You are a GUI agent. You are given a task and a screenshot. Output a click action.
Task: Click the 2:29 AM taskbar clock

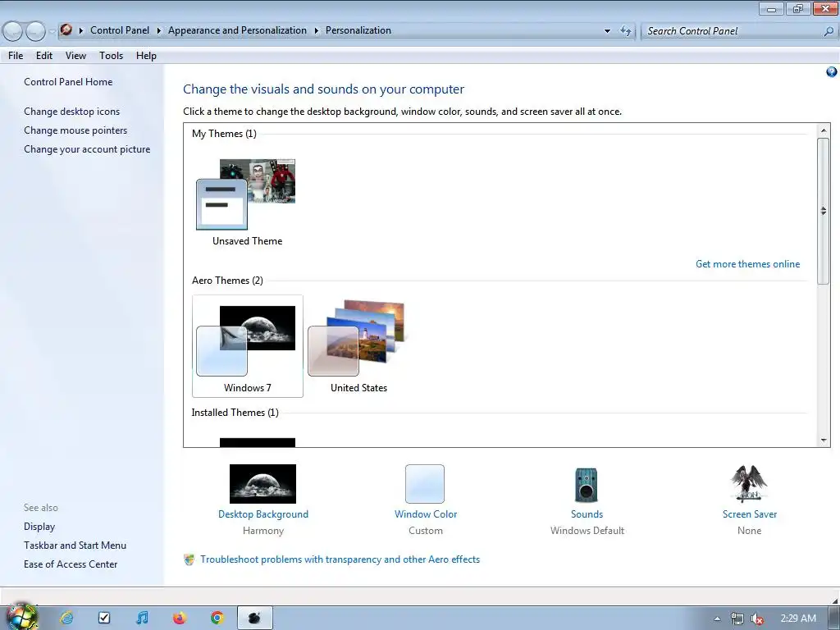798,619
